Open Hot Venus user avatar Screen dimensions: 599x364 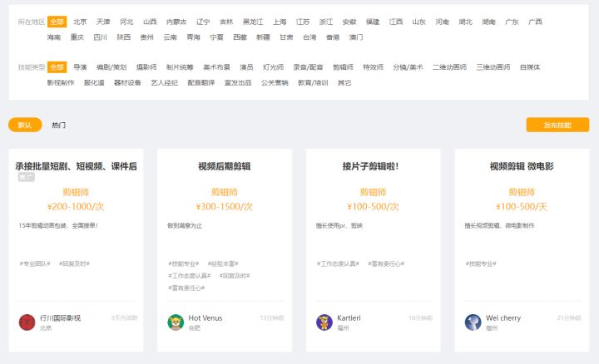coord(176,322)
